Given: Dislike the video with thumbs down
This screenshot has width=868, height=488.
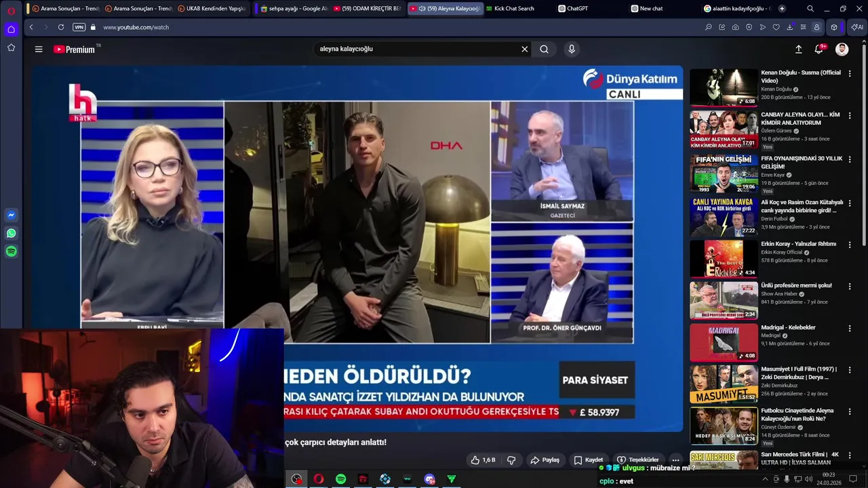Looking at the screenshot, I should click(x=511, y=460).
